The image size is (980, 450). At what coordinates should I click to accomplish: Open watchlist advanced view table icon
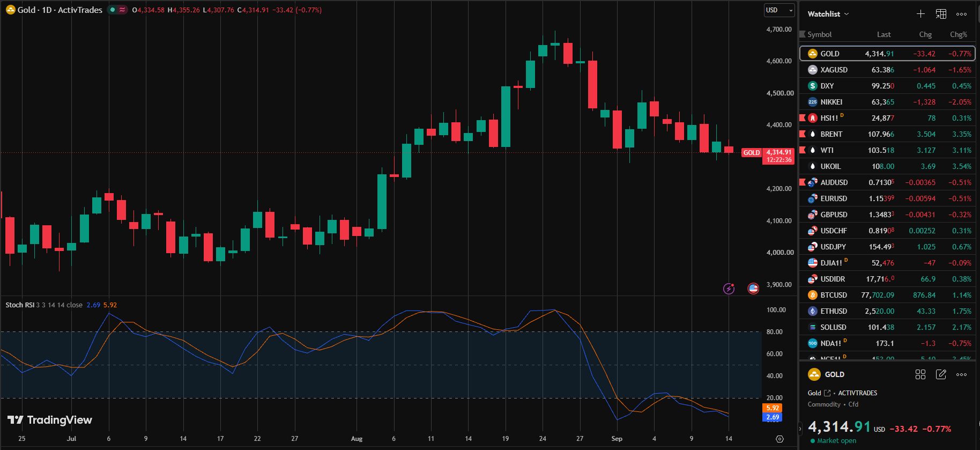pyautogui.click(x=941, y=14)
